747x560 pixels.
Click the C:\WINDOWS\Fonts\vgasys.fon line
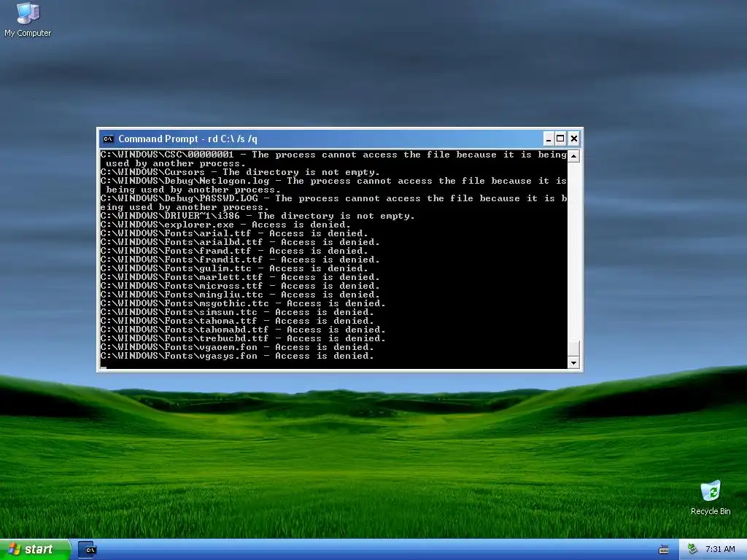(x=237, y=356)
